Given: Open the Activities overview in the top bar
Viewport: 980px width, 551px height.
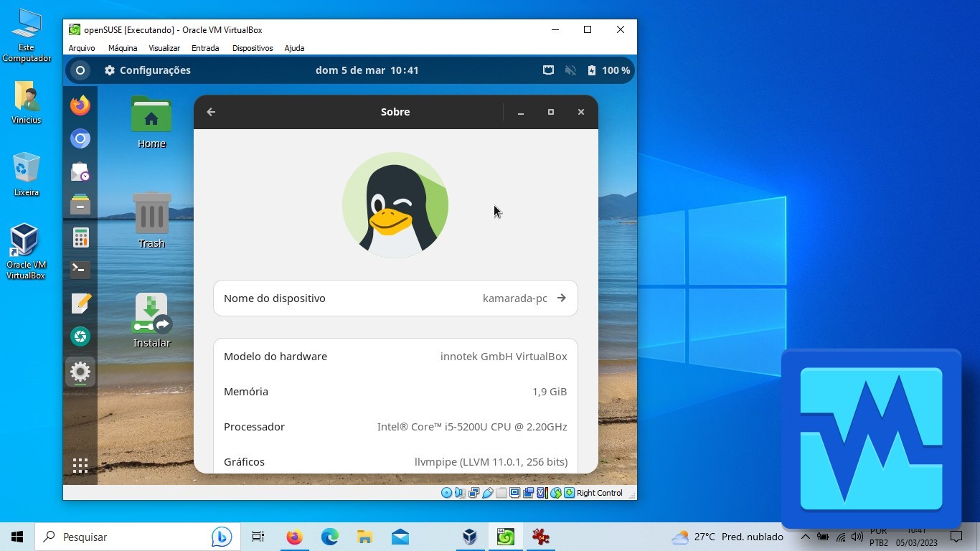Looking at the screenshot, I should [80, 70].
